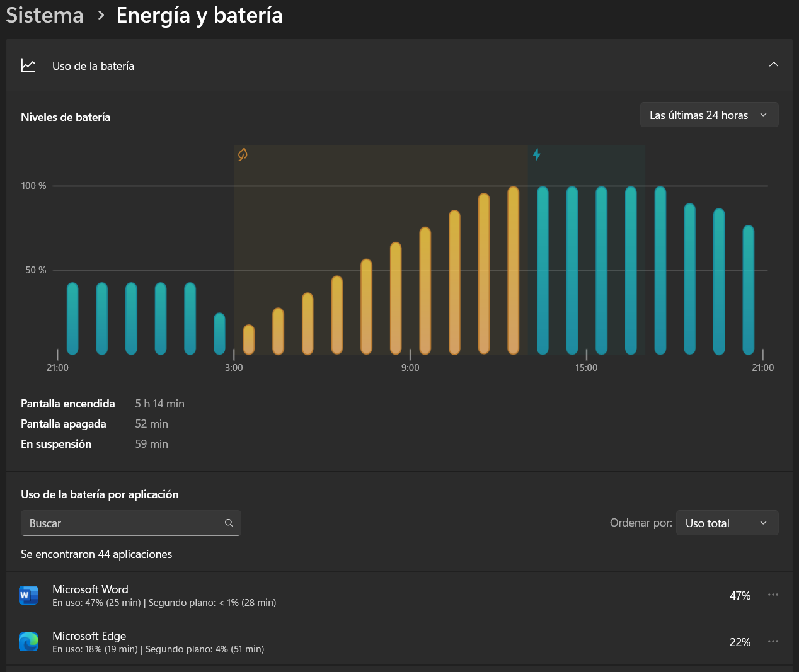Click the charging lightning bolt icon
This screenshot has height=672, width=799.
(x=537, y=154)
